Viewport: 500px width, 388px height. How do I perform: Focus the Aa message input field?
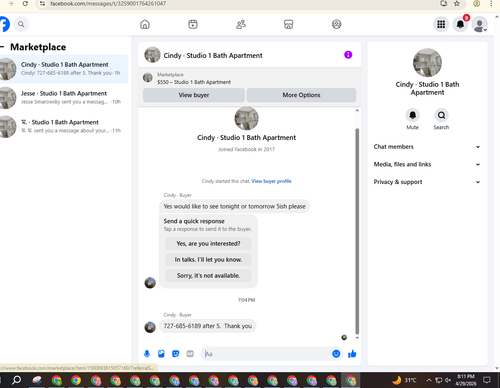click(x=267, y=354)
